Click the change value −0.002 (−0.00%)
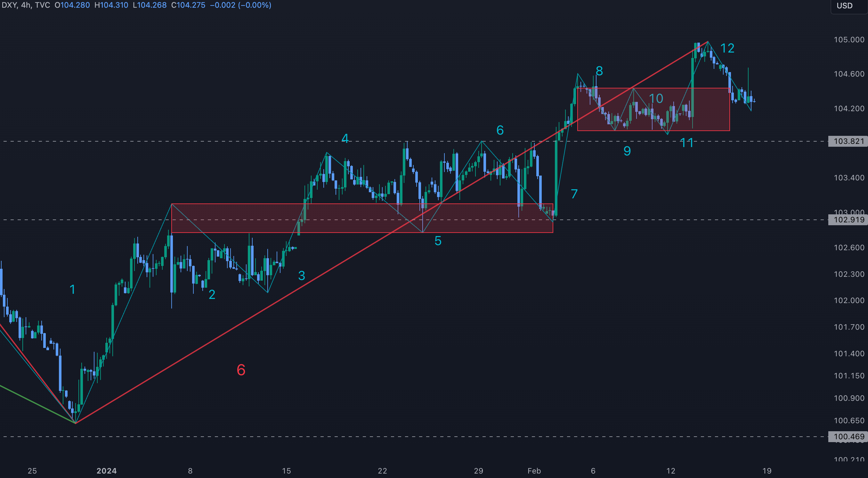Screen dimensions: 868x478 tap(240, 5)
